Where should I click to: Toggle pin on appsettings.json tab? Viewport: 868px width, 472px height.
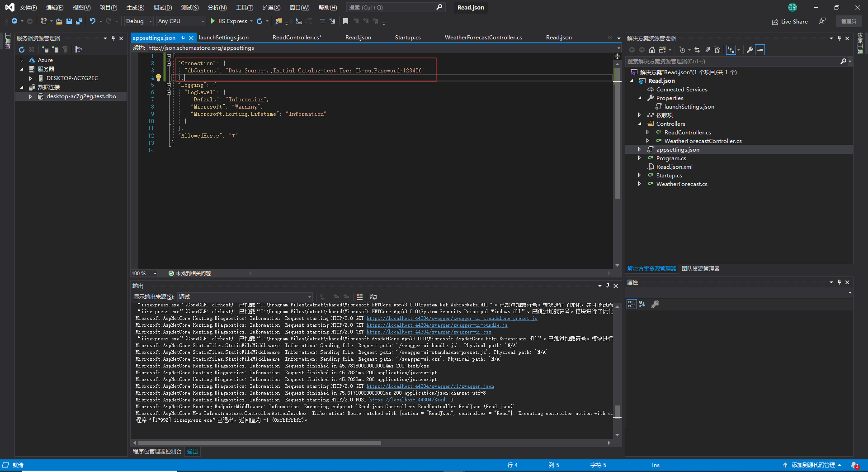point(183,38)
